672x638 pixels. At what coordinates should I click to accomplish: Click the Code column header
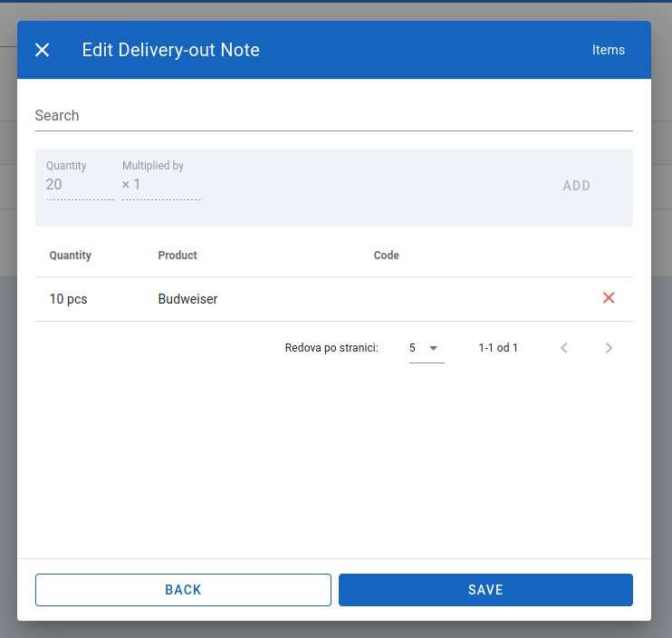(x=386, y=256)
